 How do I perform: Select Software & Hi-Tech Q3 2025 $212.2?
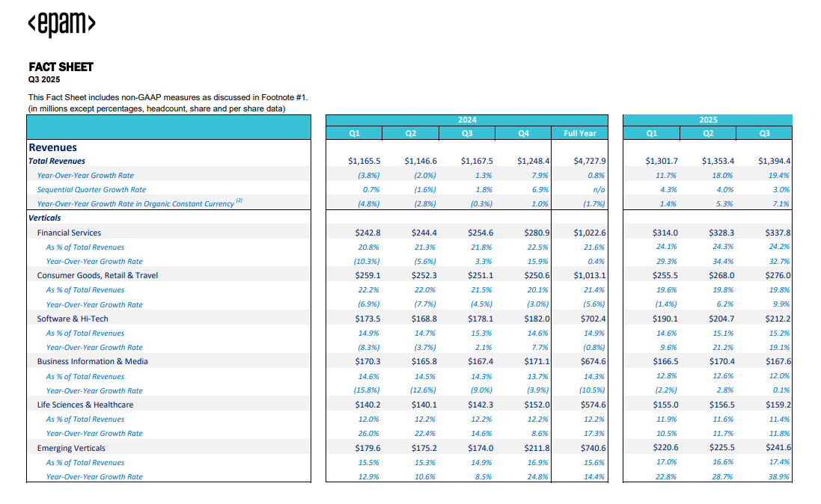click(x=778, y=319)
